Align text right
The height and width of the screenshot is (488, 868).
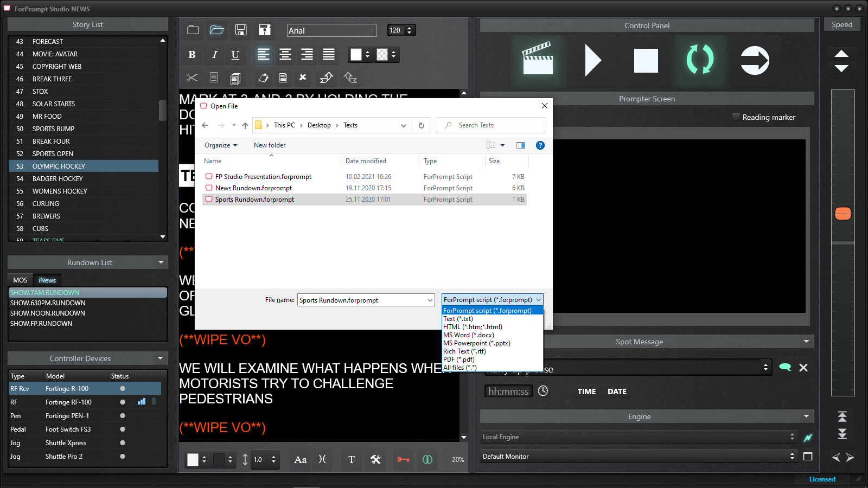(307, 54)
